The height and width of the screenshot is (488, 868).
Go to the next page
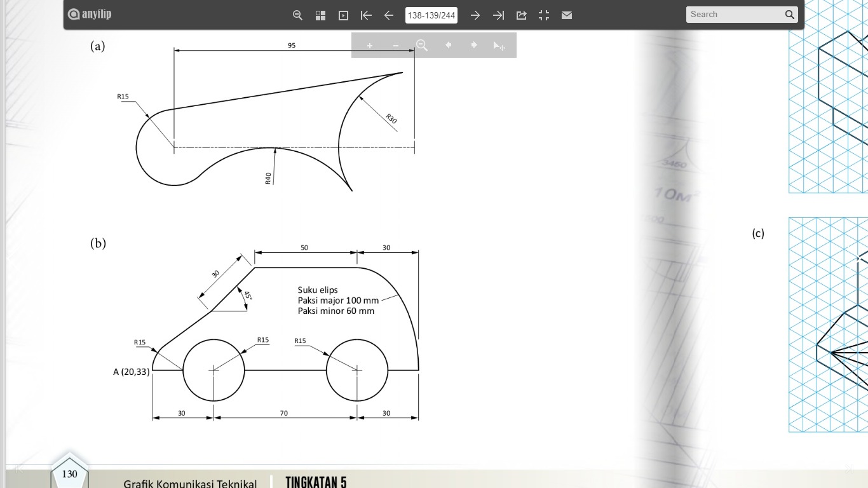[475, 15]
